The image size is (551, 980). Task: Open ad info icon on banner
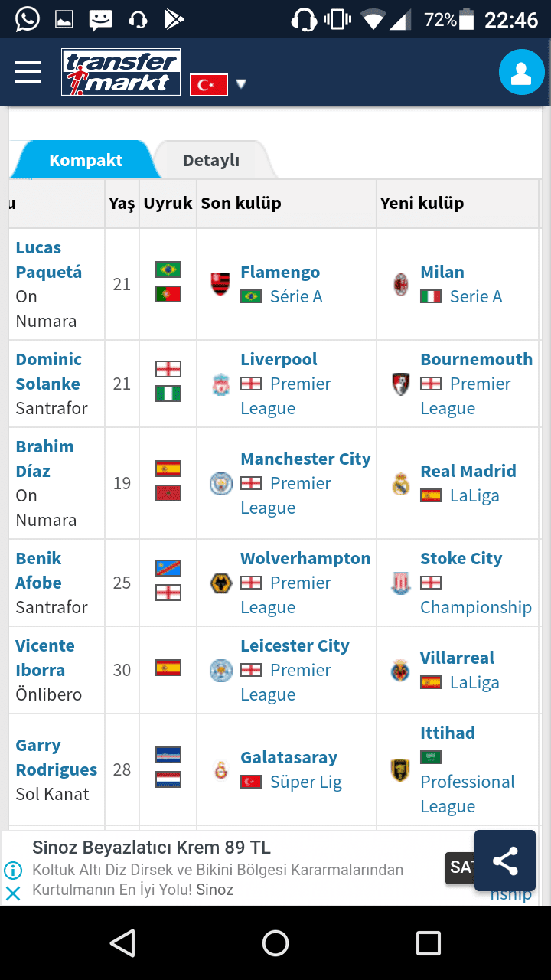point(13,871)
